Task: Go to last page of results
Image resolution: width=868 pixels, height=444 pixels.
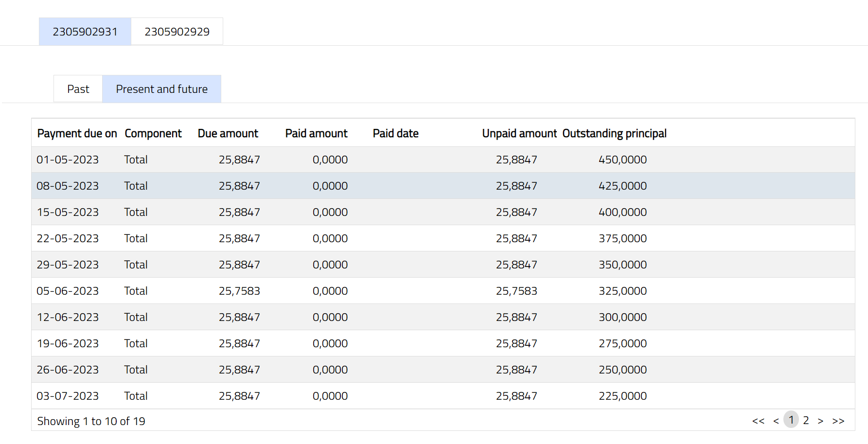Action: tap(838, 421)
